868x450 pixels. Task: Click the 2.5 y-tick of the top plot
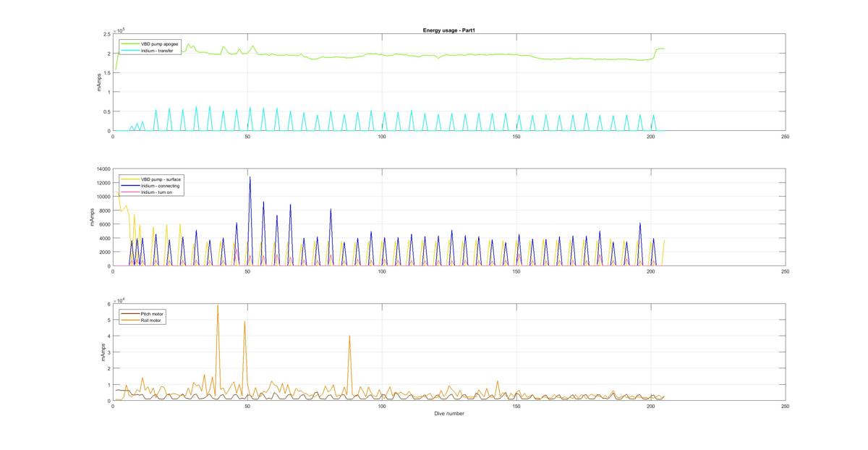(106, 34)
